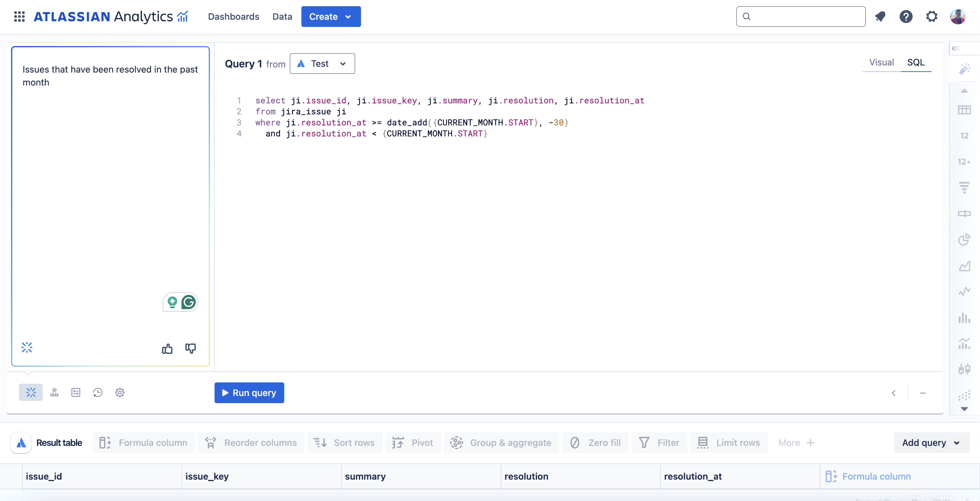Minimize the query editor with minus icon
This screenshot has height=501, width=980.
(x=923, y=392)
